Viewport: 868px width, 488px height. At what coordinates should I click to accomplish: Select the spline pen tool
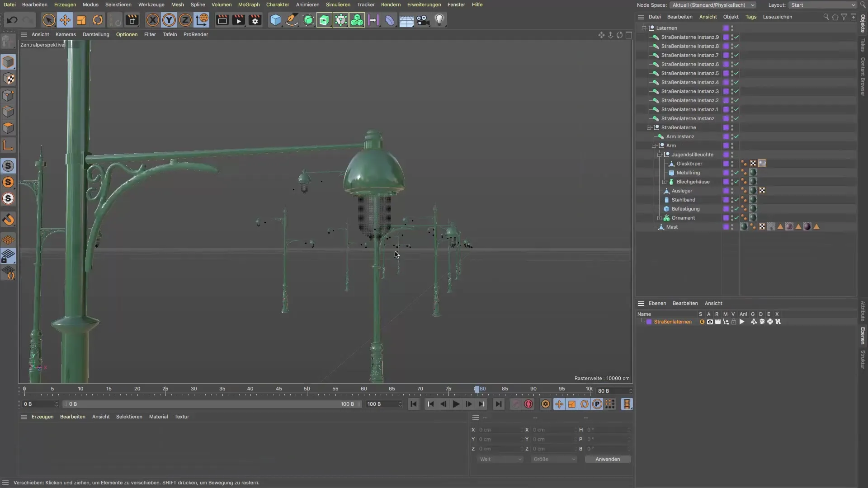pyautogui.click(x=292, y=20)
